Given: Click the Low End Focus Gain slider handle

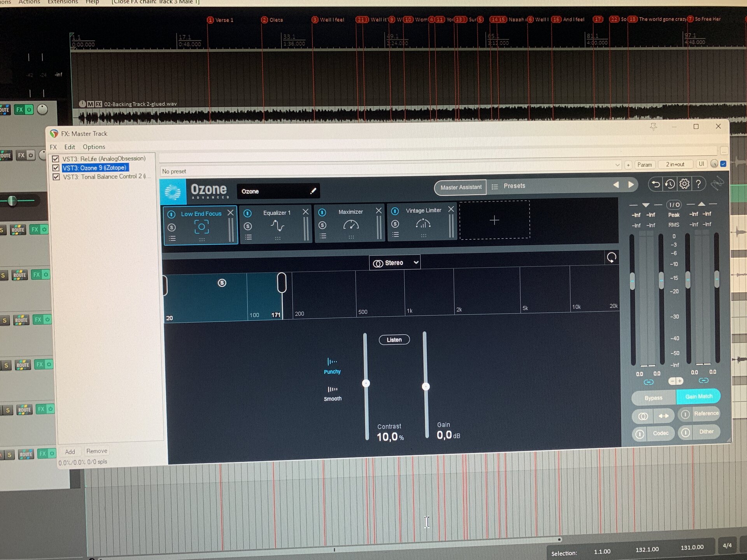Looking at the screenshot, I should pos(426,387).
